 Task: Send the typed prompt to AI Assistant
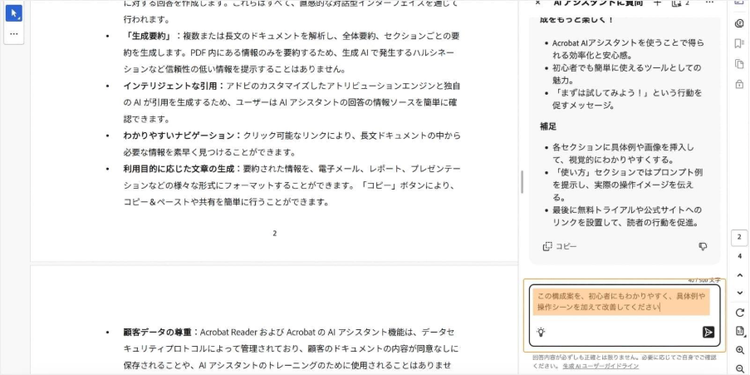(708, 332)
